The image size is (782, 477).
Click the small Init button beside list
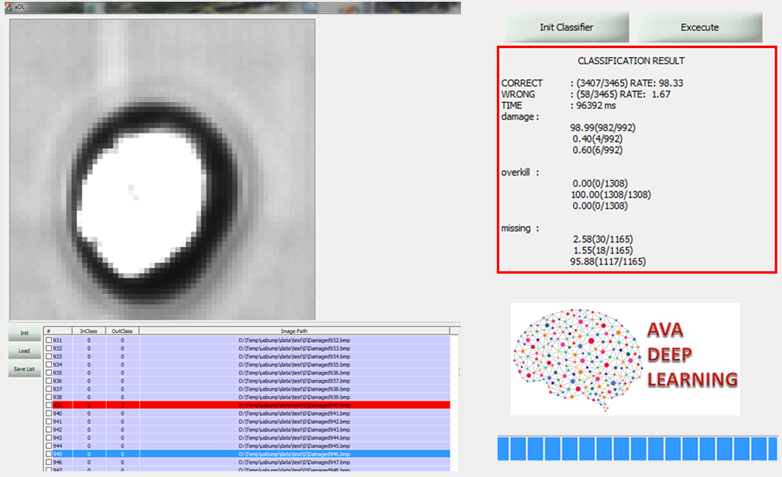(21, 334)
